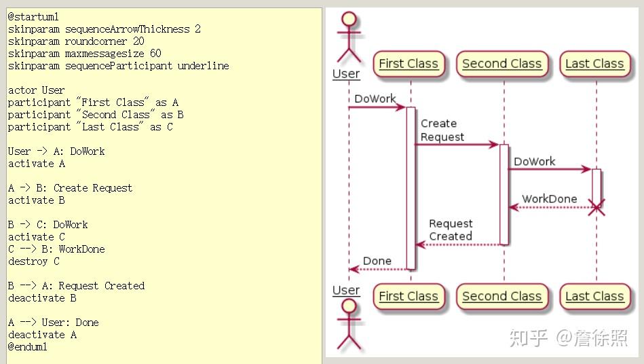
Task: Click the destroy C code line
Action: 34,261
